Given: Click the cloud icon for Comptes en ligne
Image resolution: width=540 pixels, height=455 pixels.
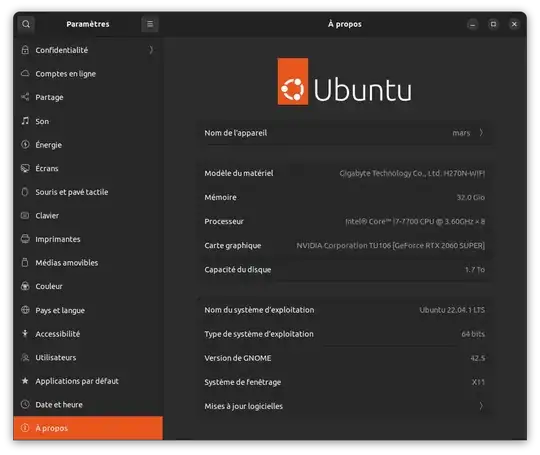Looking at the screenshot, I should (x=25, y=73).
